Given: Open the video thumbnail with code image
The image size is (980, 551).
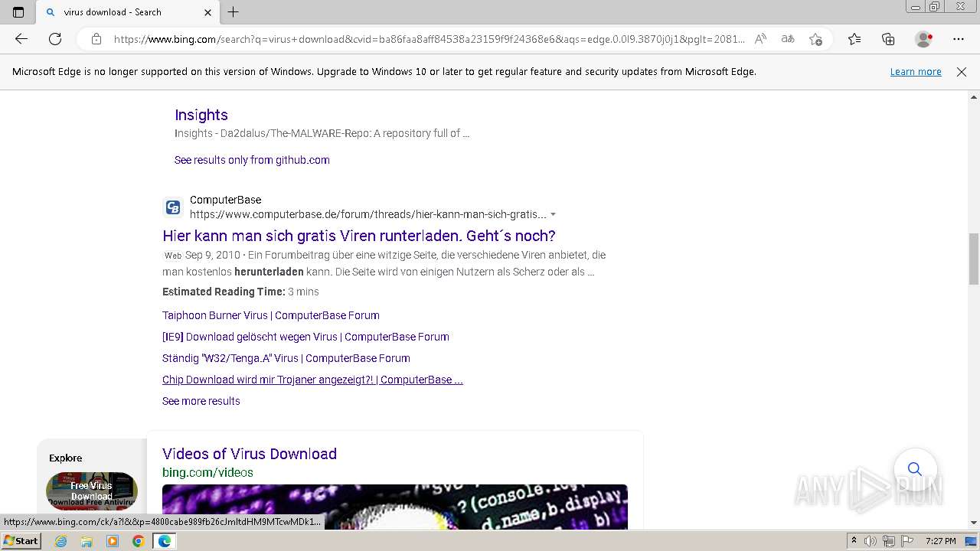Looking at the screenshot, I should (395, 507).
